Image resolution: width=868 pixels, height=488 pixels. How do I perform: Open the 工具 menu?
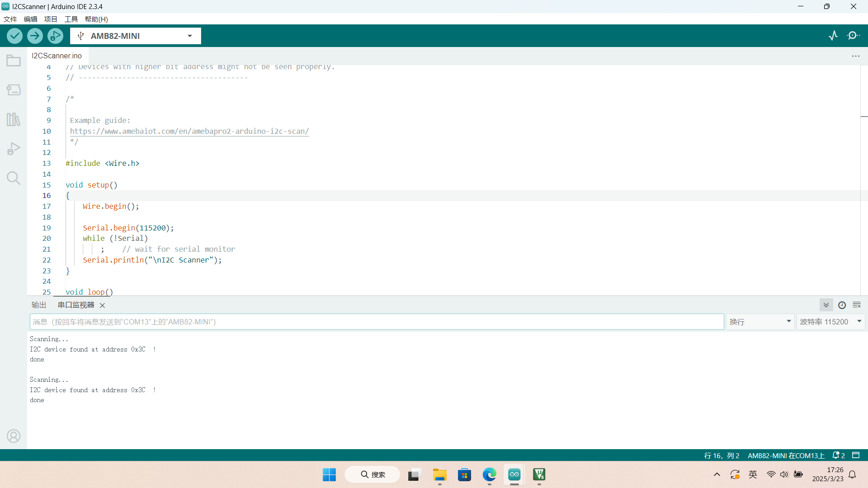click(71, 19)
